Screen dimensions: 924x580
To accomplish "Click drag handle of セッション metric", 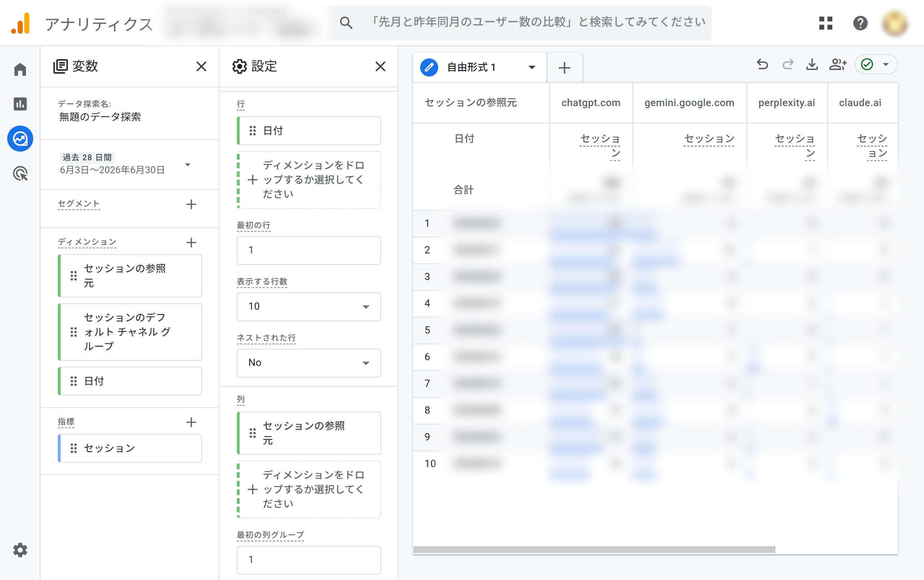I will 74,448.
